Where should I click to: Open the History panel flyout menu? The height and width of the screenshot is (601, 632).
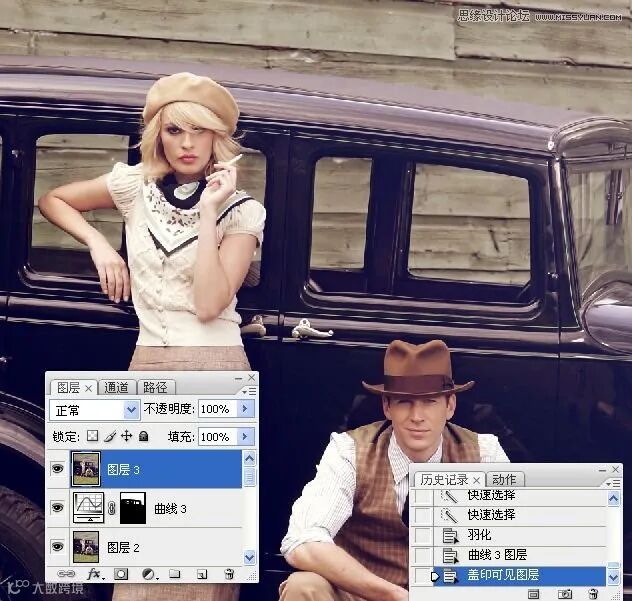[x=613, y=482]
